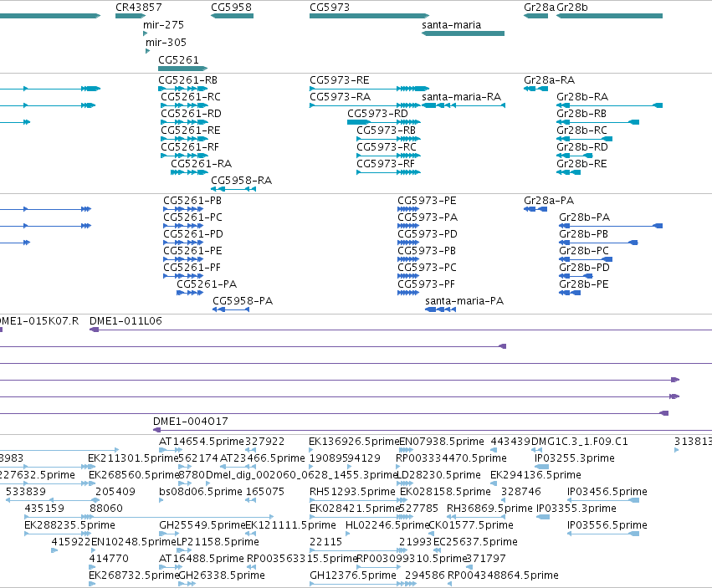
Task: Select the mir-305 gene label
Action: coord(166,43)
